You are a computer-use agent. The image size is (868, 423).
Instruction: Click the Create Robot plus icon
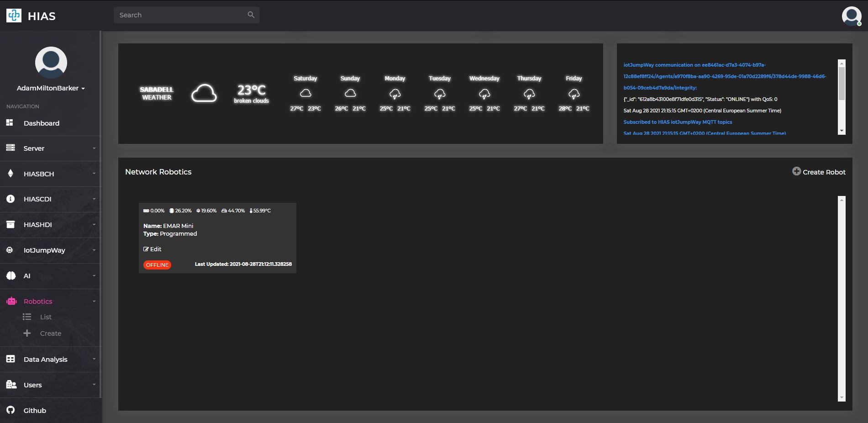(x=796, y=171)
